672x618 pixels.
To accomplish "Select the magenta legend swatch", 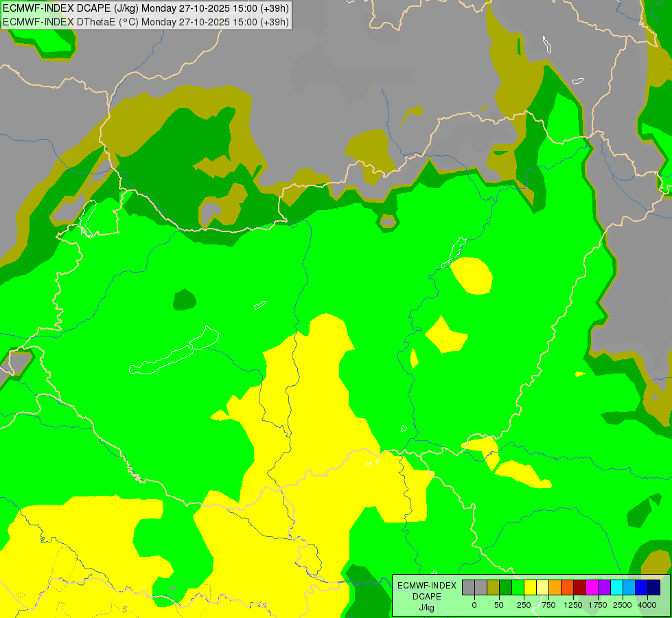I will 592,587.
